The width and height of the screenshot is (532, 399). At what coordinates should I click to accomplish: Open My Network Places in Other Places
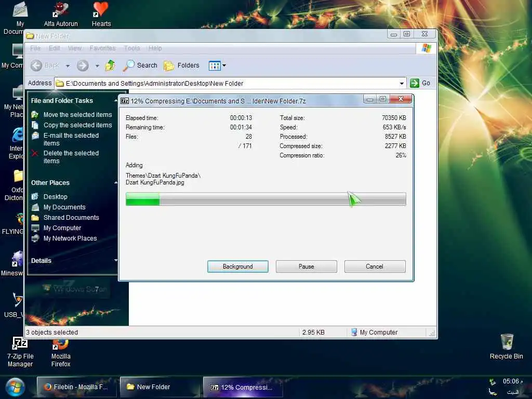[70, 238]
